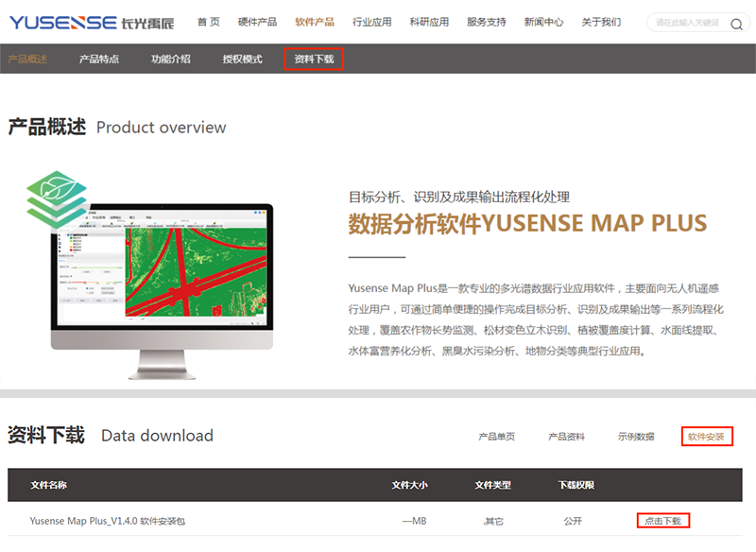Click the 公开 permission cell
This screenshot has height=552, width=756.
(x=574, y=521)
